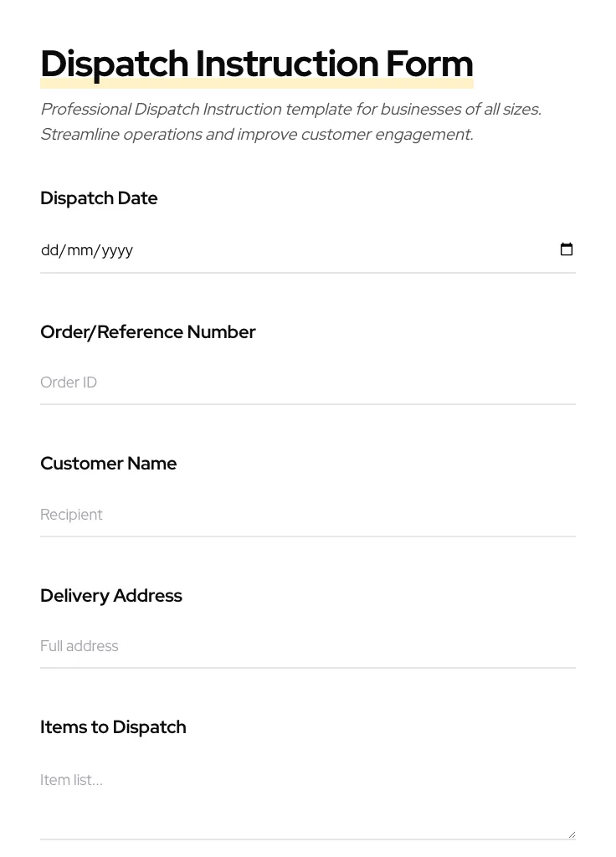The height and width of the screenshot is (857, 616).
Task: Click the Item list placeholder text
Action: (x=71, y=780)
